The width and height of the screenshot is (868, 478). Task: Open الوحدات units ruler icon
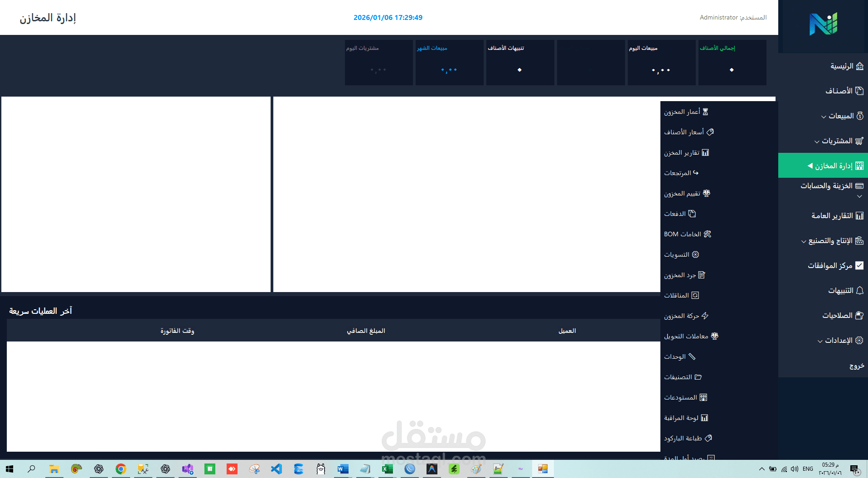click(x=692, y=356)
